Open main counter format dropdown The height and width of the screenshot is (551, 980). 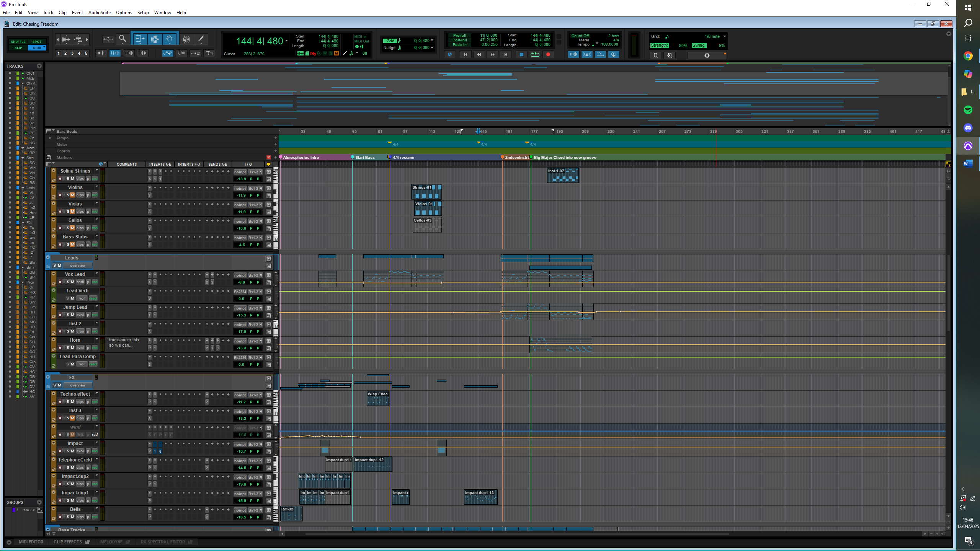click(286, 41)
